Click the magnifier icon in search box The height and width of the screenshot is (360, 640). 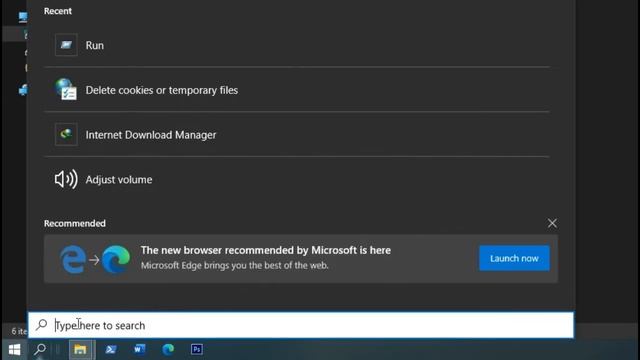coord(41,325)
